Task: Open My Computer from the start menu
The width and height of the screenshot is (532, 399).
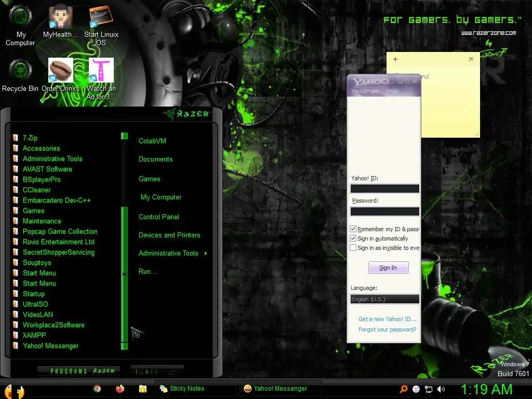Action: click(161, 197)
